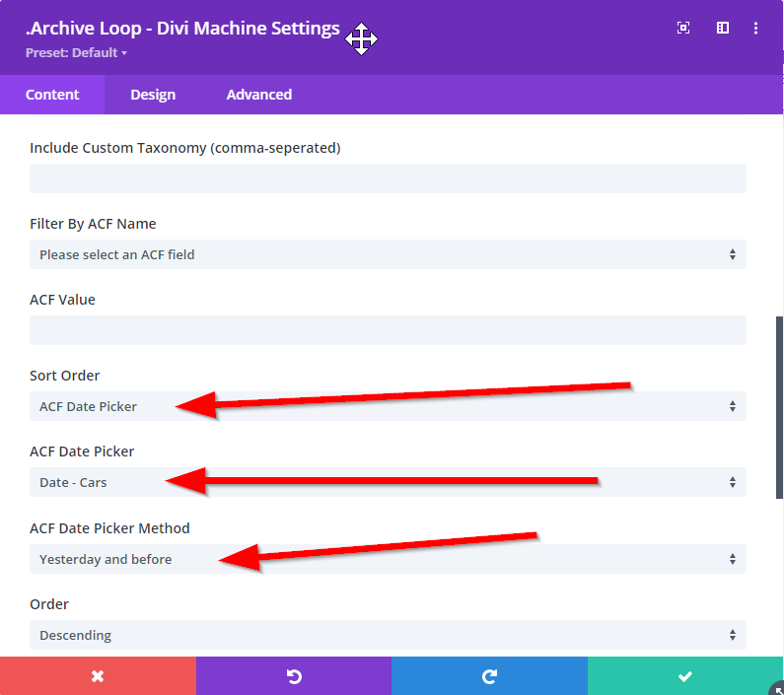
Task: Switch to the Design tab
Action: point(153,95)
